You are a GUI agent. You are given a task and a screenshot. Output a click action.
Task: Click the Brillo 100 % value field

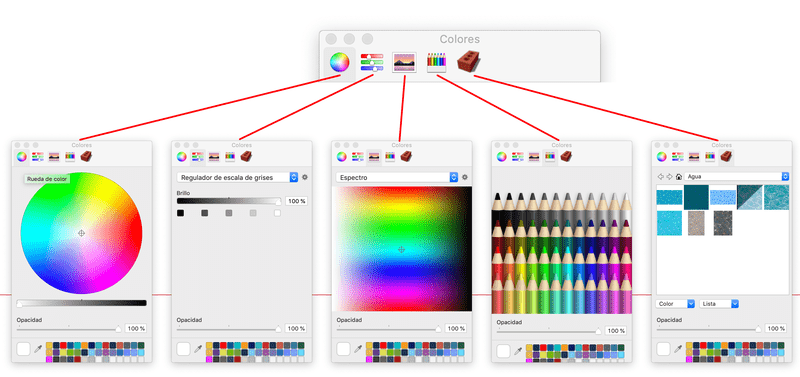(x=296, y=201)
